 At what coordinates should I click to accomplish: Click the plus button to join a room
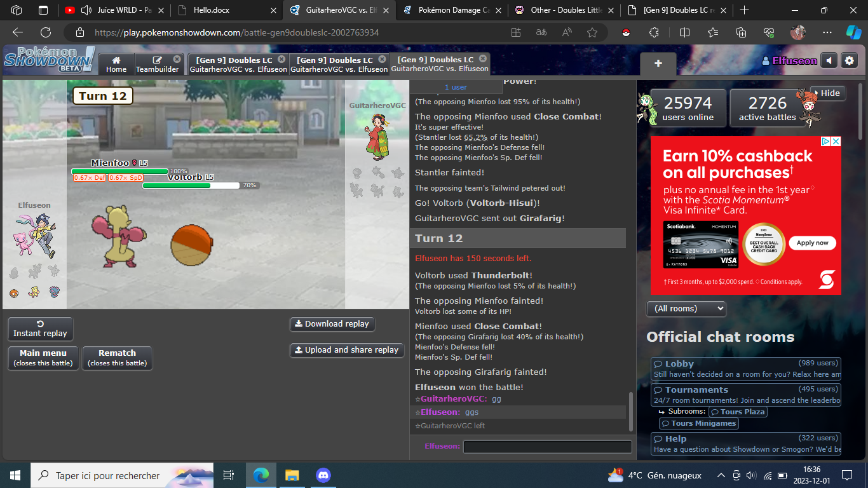658,64
